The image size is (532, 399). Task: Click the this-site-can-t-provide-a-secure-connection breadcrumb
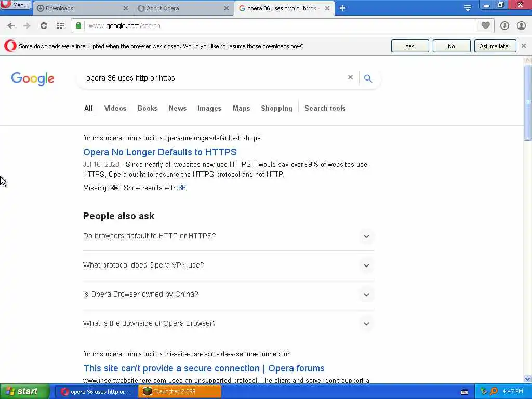pyautogui.click(x=187, y=354)
